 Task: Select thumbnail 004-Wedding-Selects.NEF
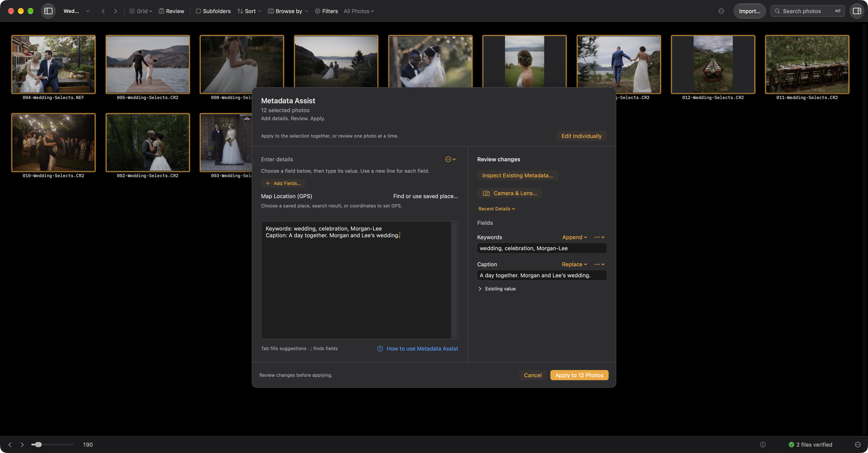pos(53,64)
